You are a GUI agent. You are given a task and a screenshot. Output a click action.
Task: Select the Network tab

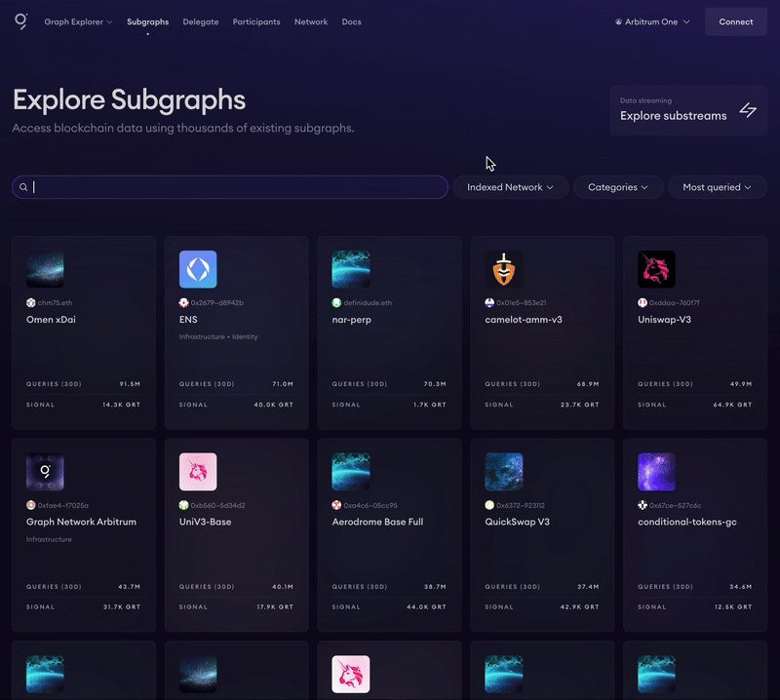pyautogui.click(x=311, y=21)
